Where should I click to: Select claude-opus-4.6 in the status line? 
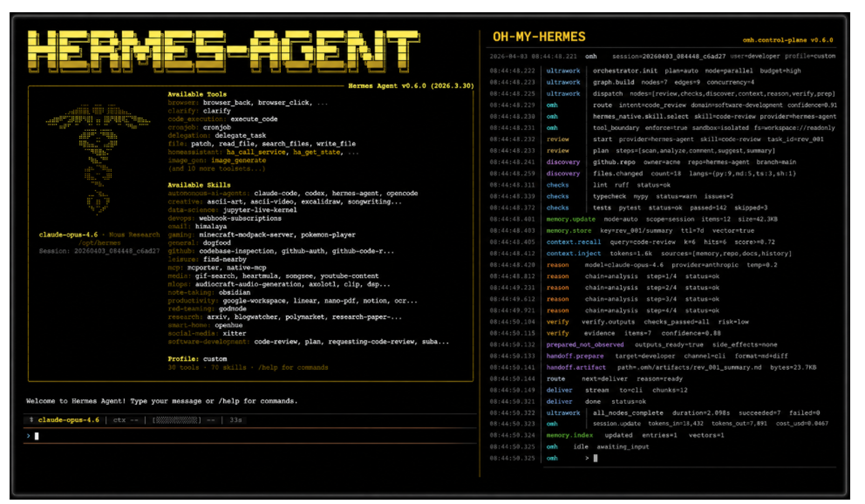68,420
